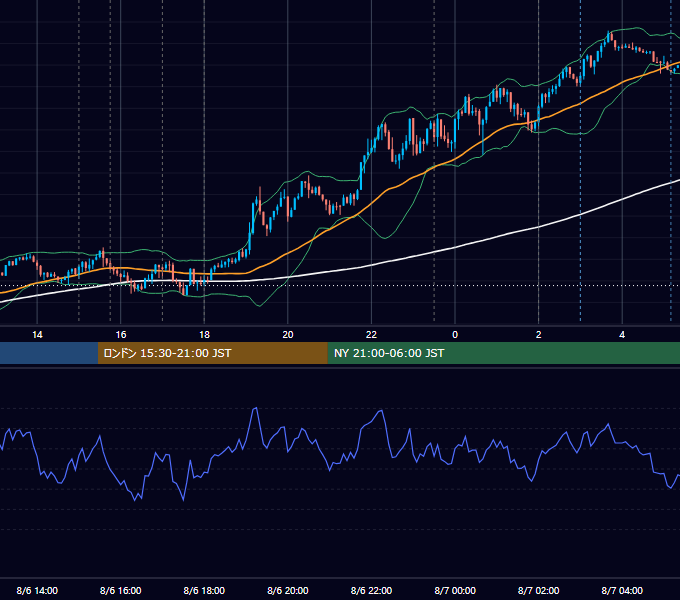This screenshot has height=600, width=680.
Task: Click the 8/6 22:00 time label
Action: [371, 590]
